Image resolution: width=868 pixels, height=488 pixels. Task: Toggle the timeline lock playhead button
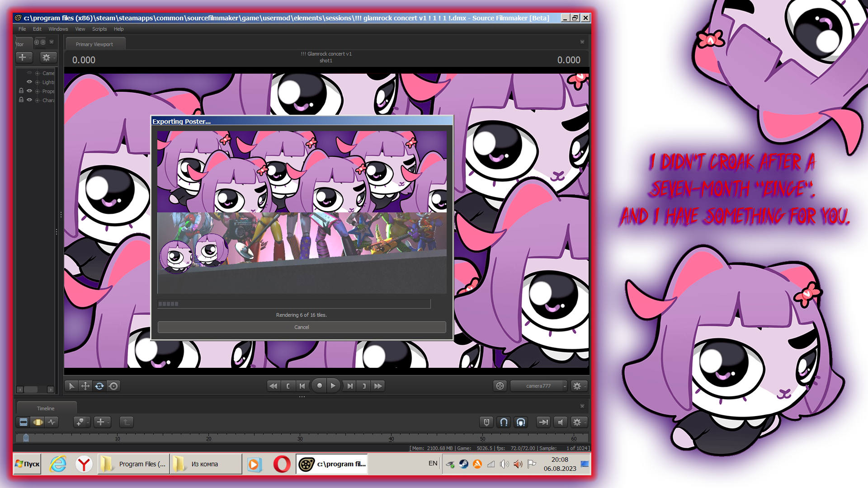point(486,422)
